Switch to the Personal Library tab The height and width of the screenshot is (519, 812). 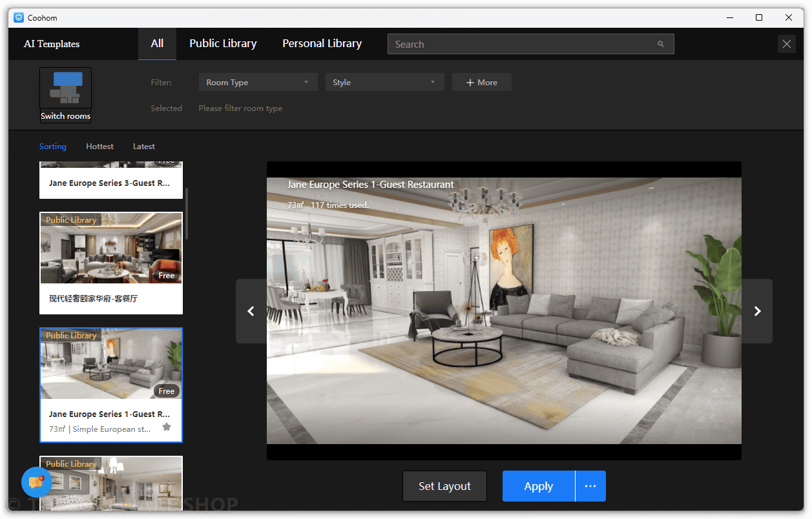(322, 44)
